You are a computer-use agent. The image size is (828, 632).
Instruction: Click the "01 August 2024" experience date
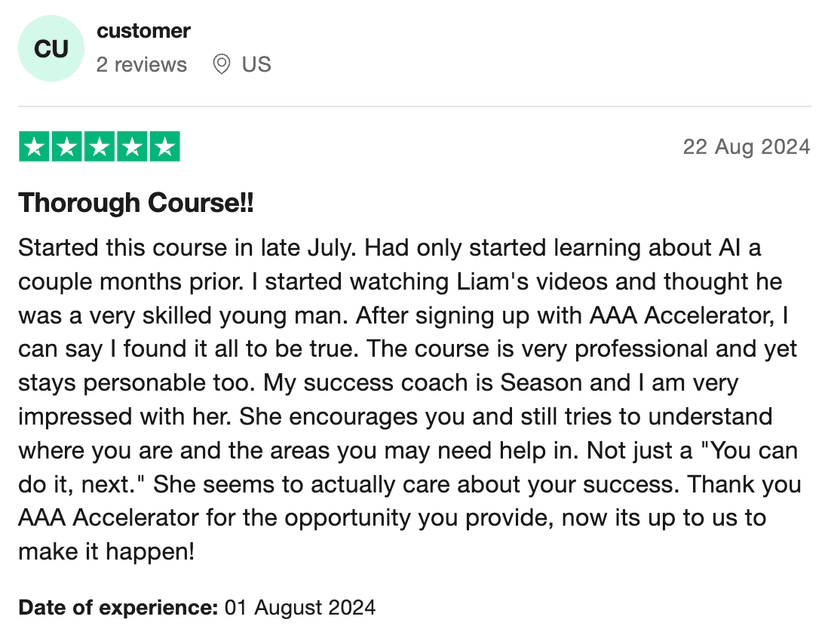pos(299,607)
